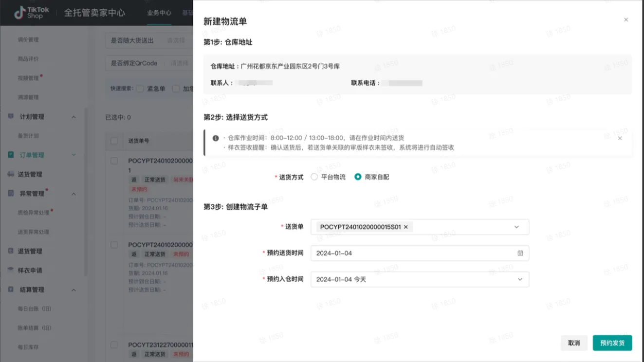Click the 预约送货时间 date field
This screenshot has width=644, height=362.
(420, 253)
